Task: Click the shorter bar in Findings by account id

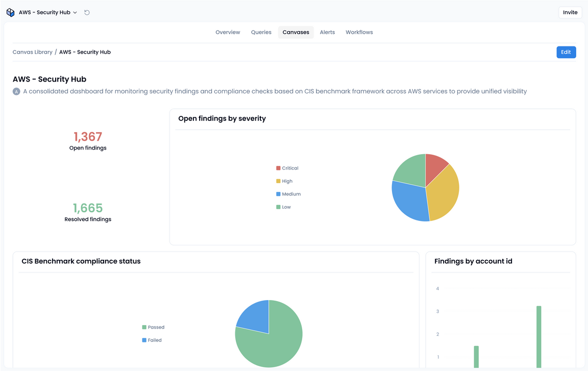Action: click(476, 357)
